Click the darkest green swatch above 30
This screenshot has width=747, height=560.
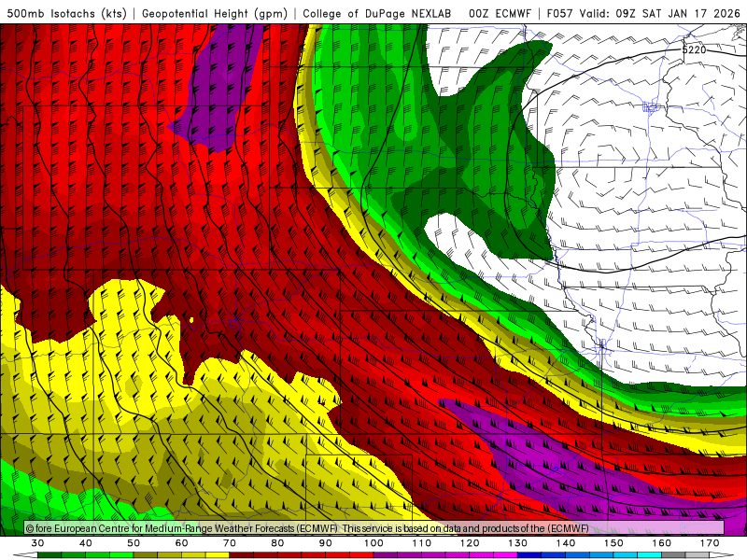[x=49, y=555]
